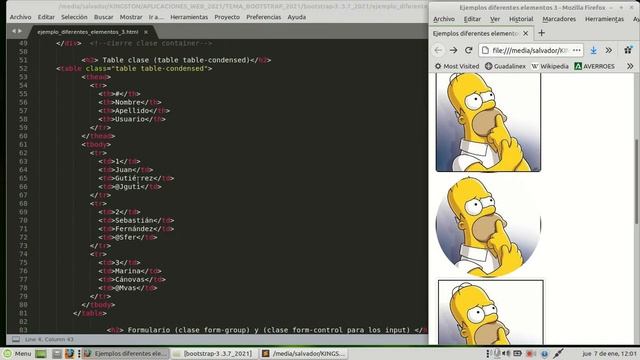Go back in Firefox history

click(x=438, y=50)
